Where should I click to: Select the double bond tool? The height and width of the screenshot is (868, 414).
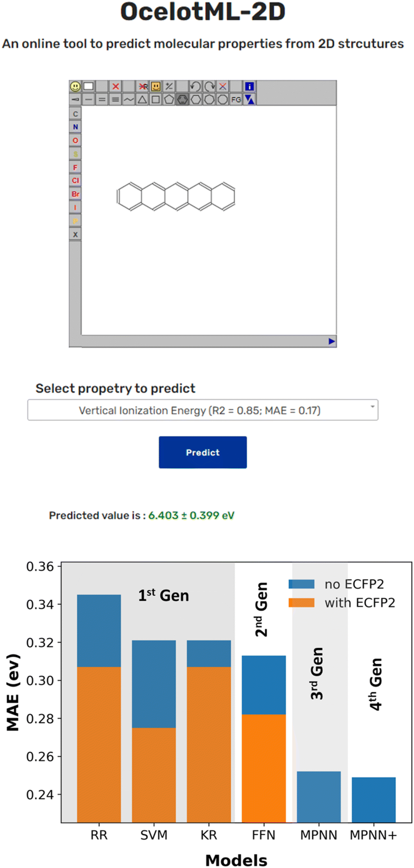pyautogui.click(x=102, y=100)
